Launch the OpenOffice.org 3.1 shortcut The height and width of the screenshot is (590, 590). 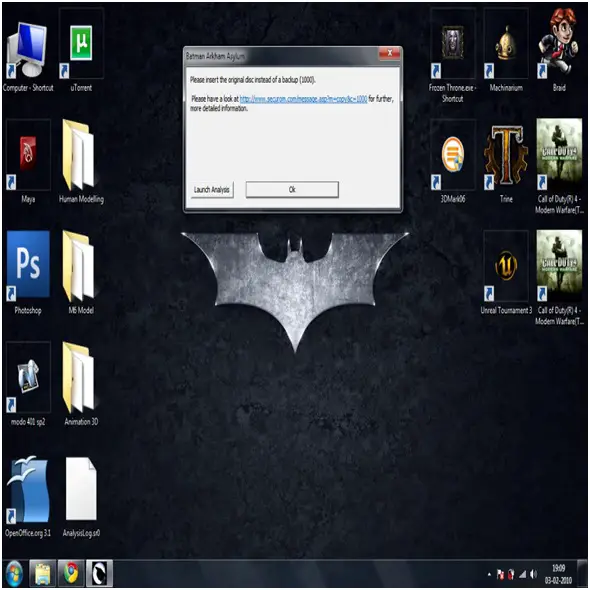[28, 495]
